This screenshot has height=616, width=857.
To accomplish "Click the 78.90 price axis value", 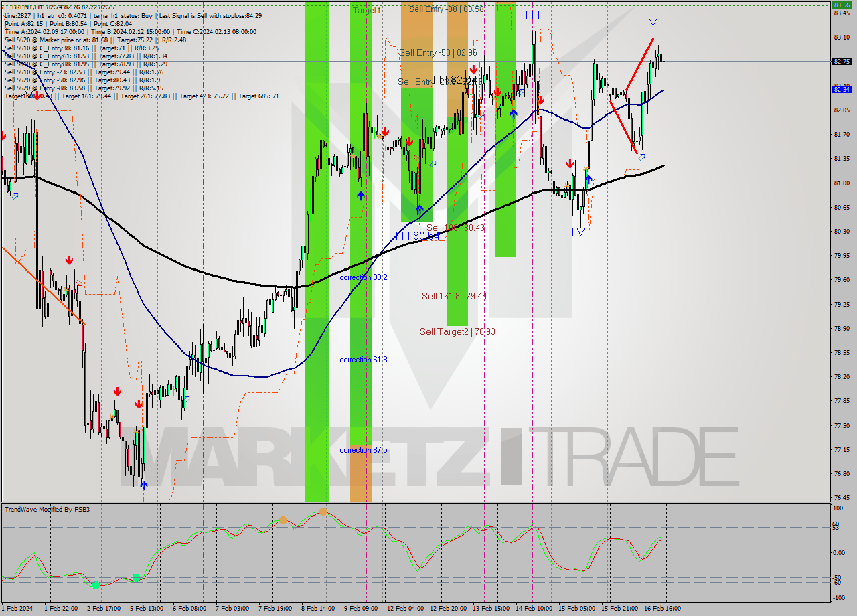I will [x=842, y=329].
